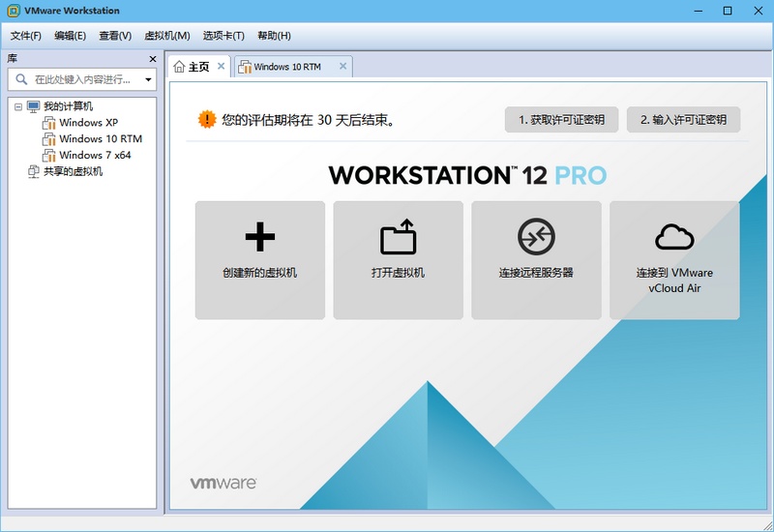774x532 pixels.
Task: Select Windows XP in the library tree
Action: (88, 123)
